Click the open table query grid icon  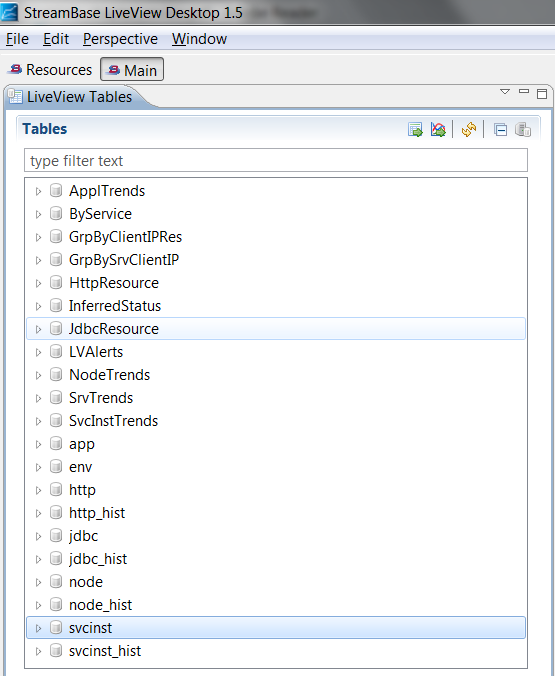coord(415,129)
